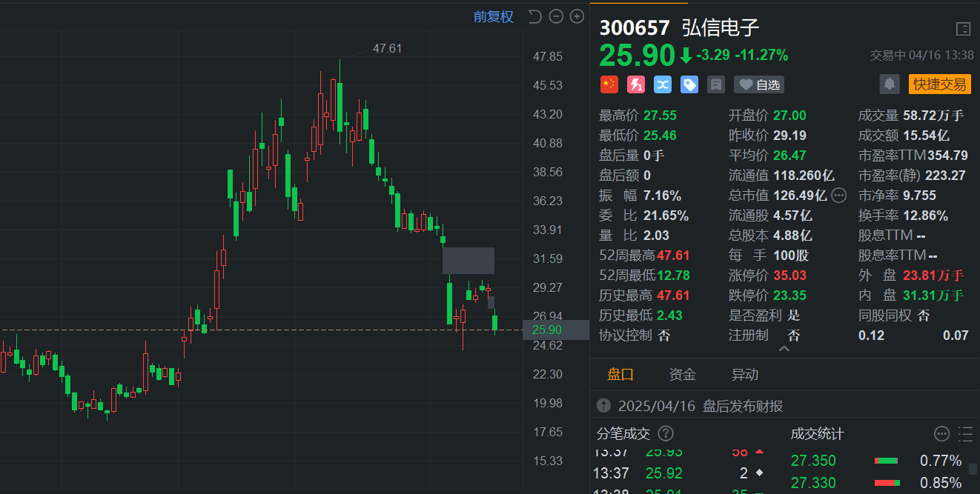This screenshot has width=980, height=494.
Task: Open the gray note icon
Action: (716, 84)
